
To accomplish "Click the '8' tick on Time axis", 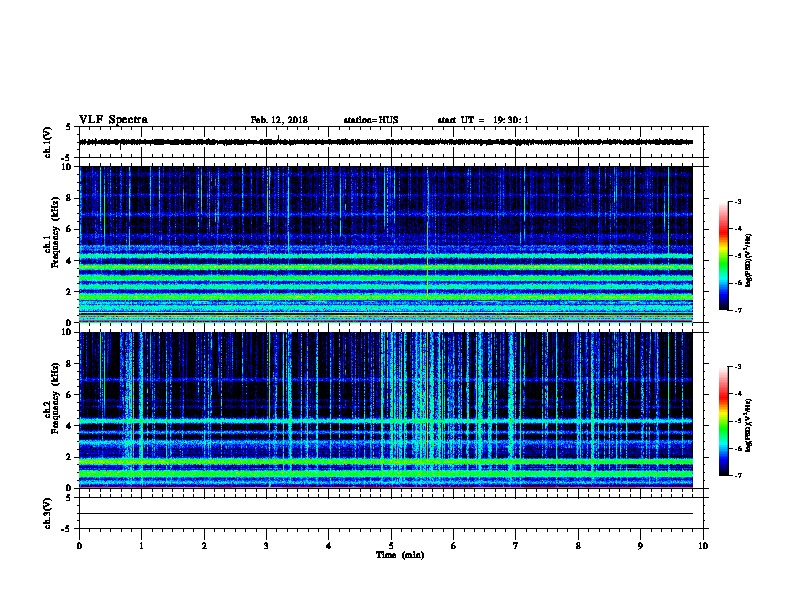I will [578, 546].
